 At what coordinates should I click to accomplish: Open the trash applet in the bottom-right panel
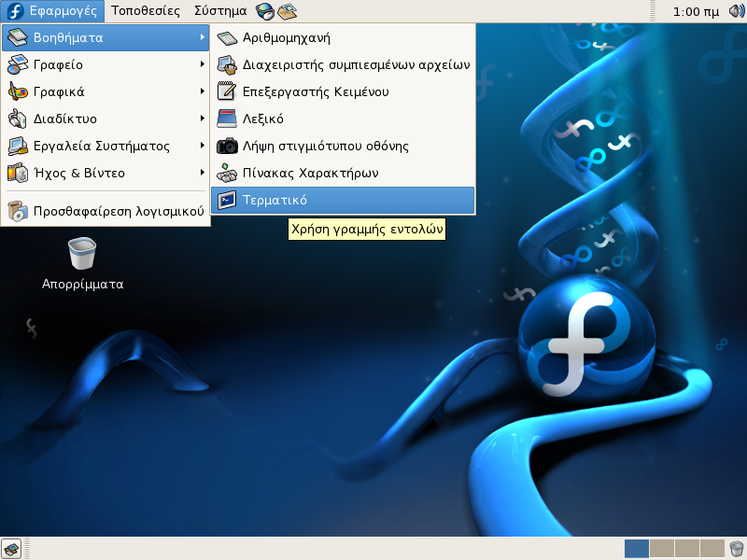coord(737,549)
